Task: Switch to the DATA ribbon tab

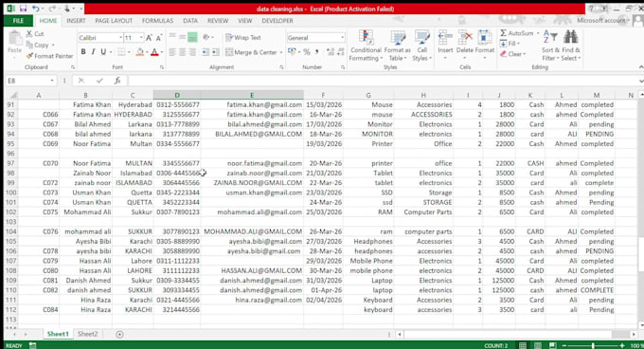Action: [x=190, y=21]
